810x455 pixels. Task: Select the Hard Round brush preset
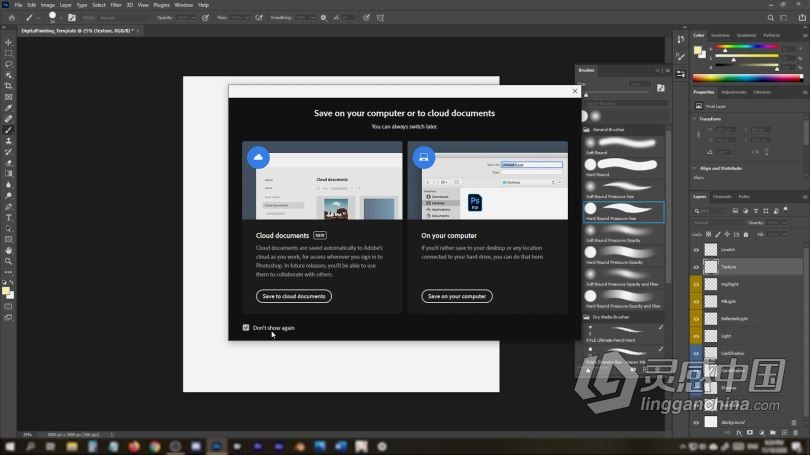(624, 168)
